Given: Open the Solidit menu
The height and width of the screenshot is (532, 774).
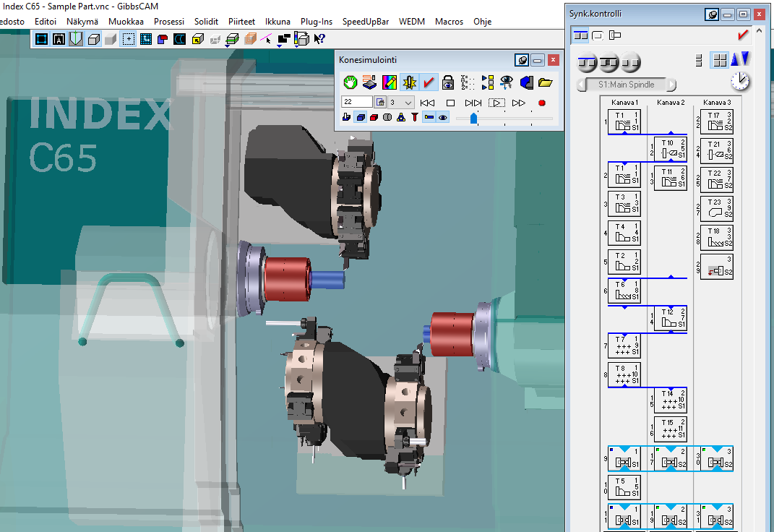Looking at the screenshot, I should click(207, 22).
